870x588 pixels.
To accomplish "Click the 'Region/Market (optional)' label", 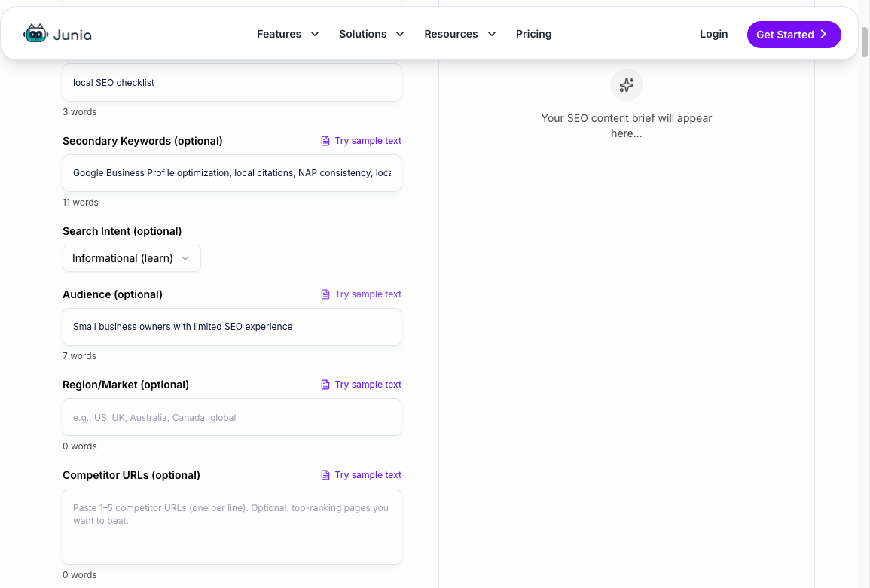I will click(126, 385).
